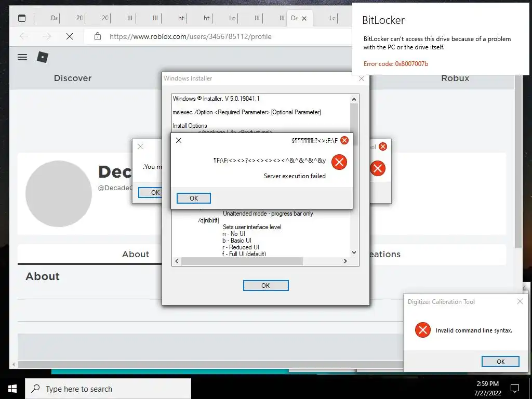532x399 pixels.
Task: Stop page loading with the X button
Action: tap(70, 36)
